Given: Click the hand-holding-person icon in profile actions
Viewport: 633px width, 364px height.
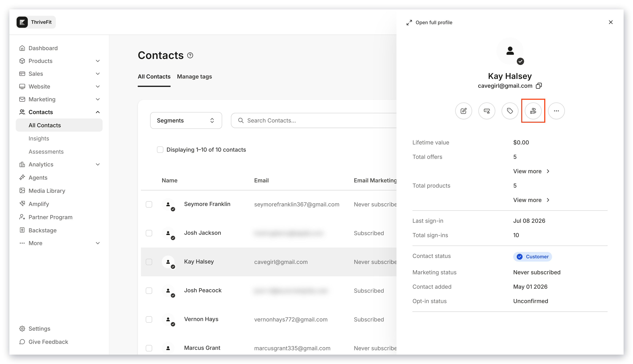Looking at the screenshot, I should [x=533, y=111].
